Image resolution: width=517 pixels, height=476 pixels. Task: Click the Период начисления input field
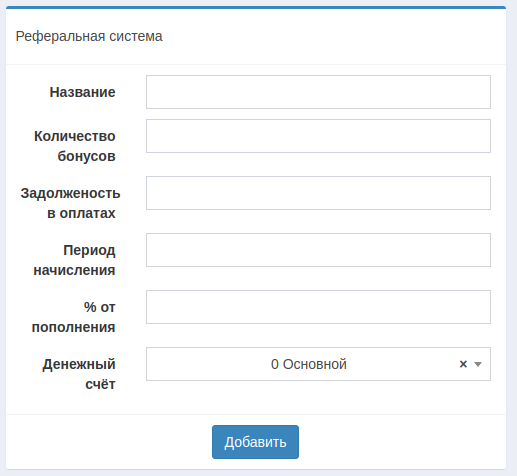point(318,250)
